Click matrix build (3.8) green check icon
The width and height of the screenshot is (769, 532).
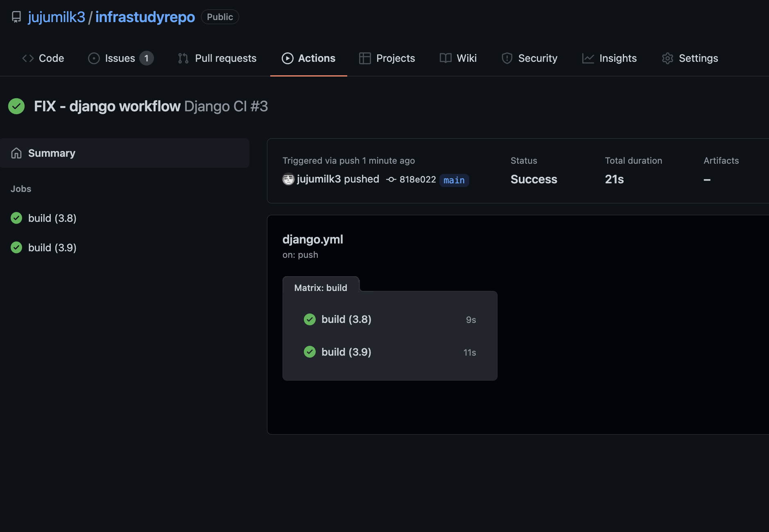(x=310, y=319)
